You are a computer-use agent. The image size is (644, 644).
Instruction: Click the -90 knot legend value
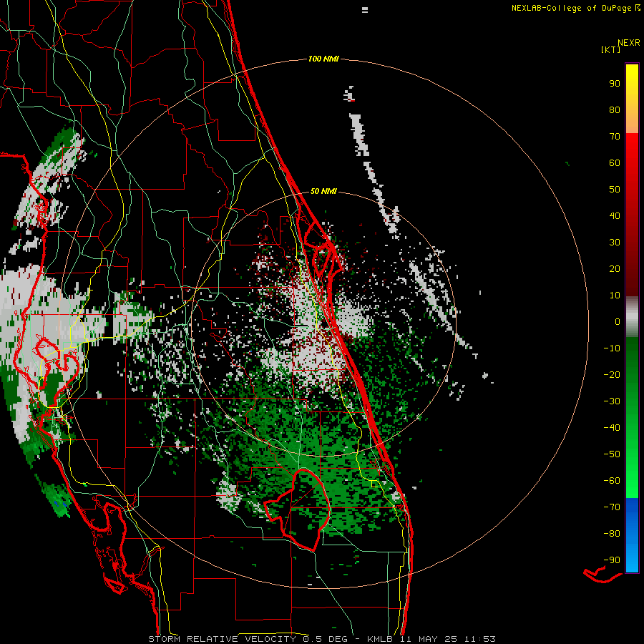point(612,560)
